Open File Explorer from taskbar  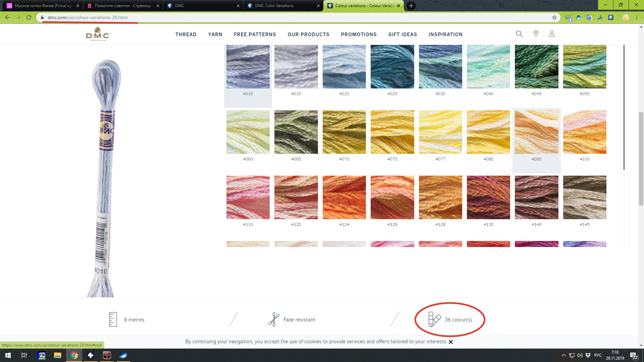(58, 355)
